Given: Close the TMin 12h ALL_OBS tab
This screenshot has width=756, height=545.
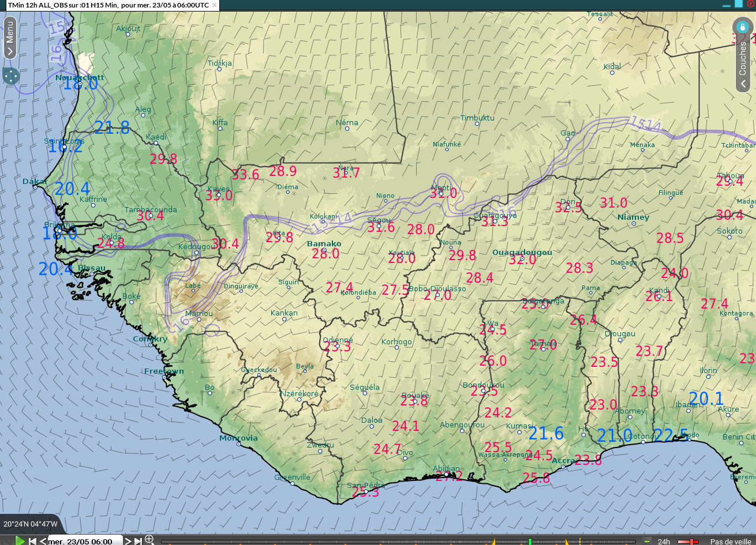Looking at the screenshot, I should coord(215,5).
